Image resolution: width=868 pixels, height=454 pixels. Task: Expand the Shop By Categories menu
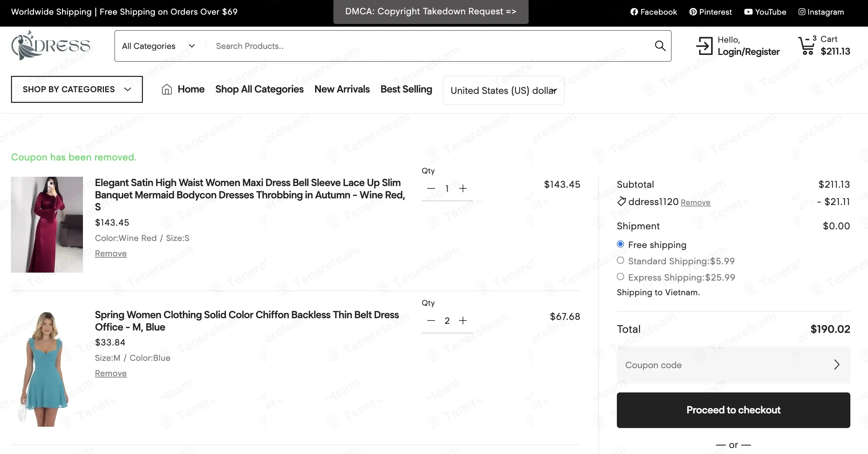(77, 89)
